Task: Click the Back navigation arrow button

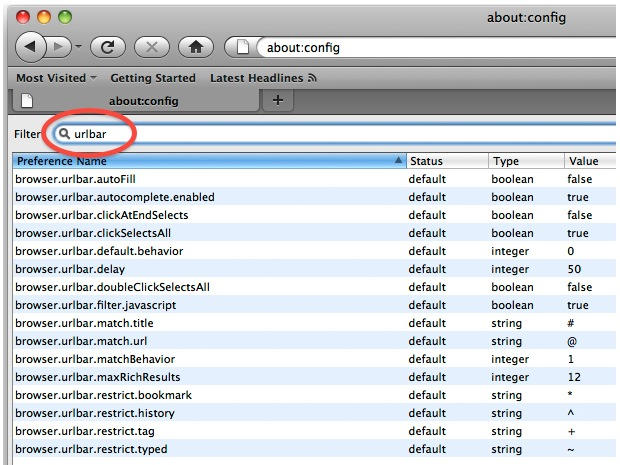Action: point(33,47)
